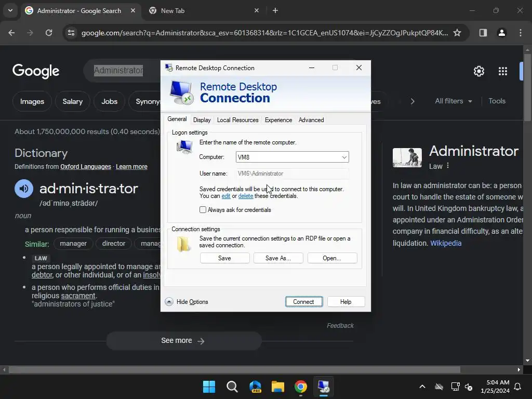
Task: Open the Local Resources tab
Action: [x=237, y=120]
